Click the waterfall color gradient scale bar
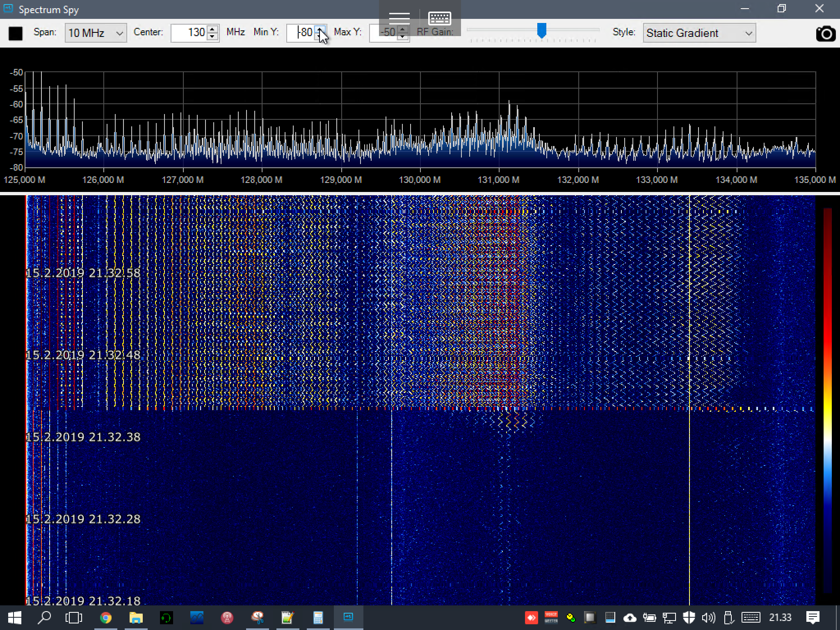This screenshot has width=840, height=630. (x=827, y=400)
